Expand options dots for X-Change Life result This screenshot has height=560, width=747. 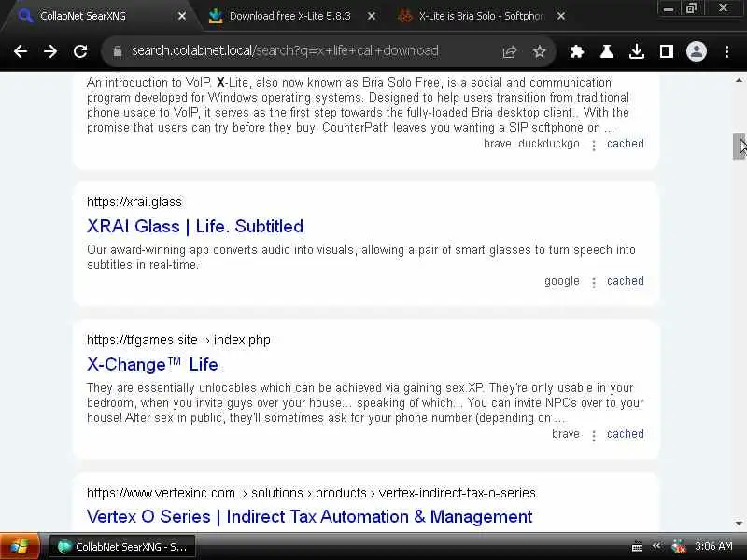click(594, 435)
